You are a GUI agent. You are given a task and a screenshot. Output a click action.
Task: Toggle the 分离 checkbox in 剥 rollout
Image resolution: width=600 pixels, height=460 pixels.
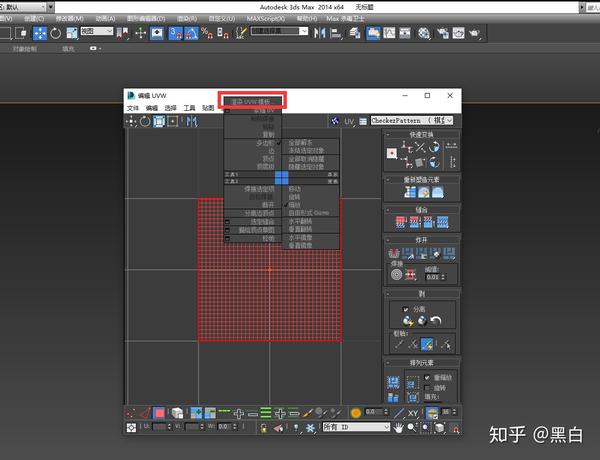[x=406, y=309]
